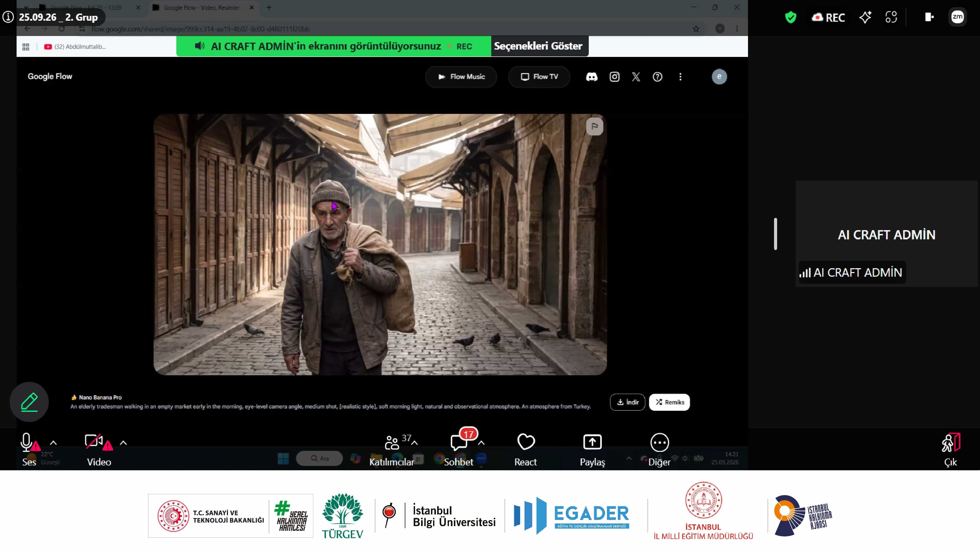This screenshot has height=552, width=980.
Task: Open the help question mark icon
Action: click(x=657, y=77)
